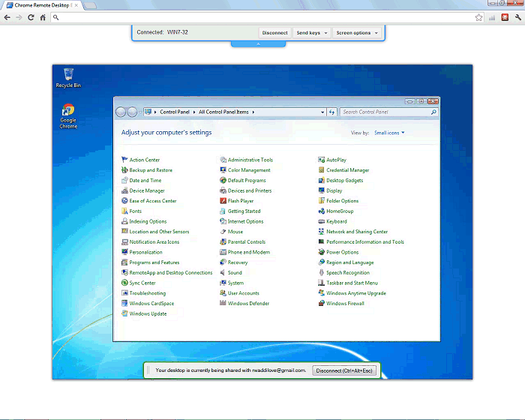This screenshot has height=420, width=525.
Task: Open Windows Defender link
Action: (x=248, y=304)
